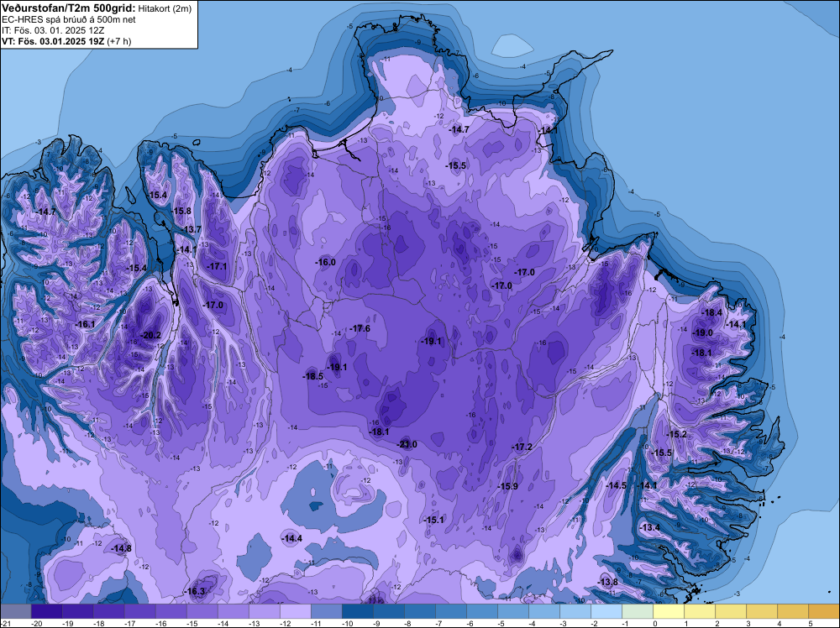
Task: Select the VT valid time 19Z line
Action: pyautogui.click(x=66, y=41)
